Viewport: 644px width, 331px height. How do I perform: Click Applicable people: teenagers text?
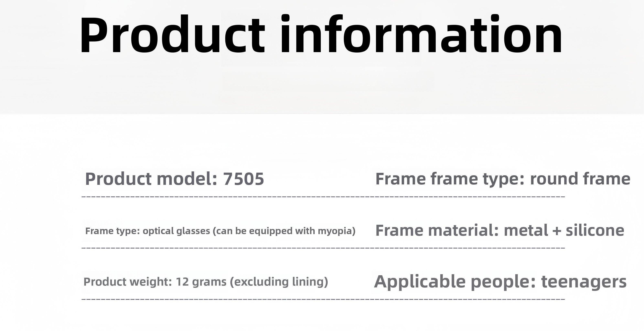point(500,282)
